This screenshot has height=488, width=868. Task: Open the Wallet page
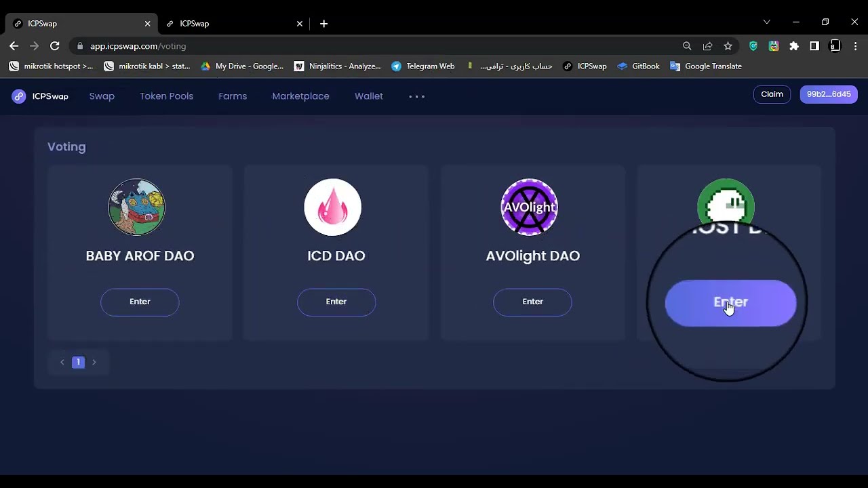369,96
